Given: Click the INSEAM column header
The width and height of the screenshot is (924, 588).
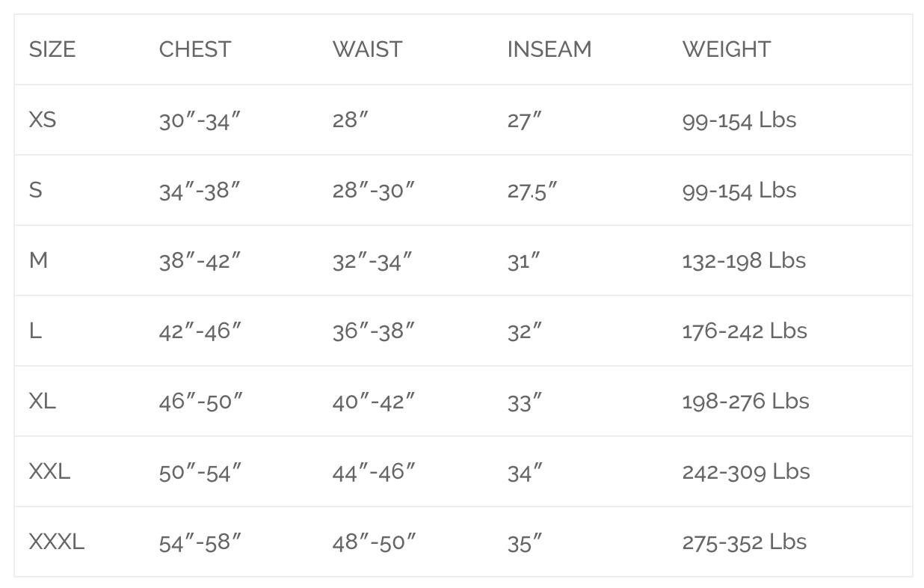Looking at the screenshot, I should click(x=549, y=49).
